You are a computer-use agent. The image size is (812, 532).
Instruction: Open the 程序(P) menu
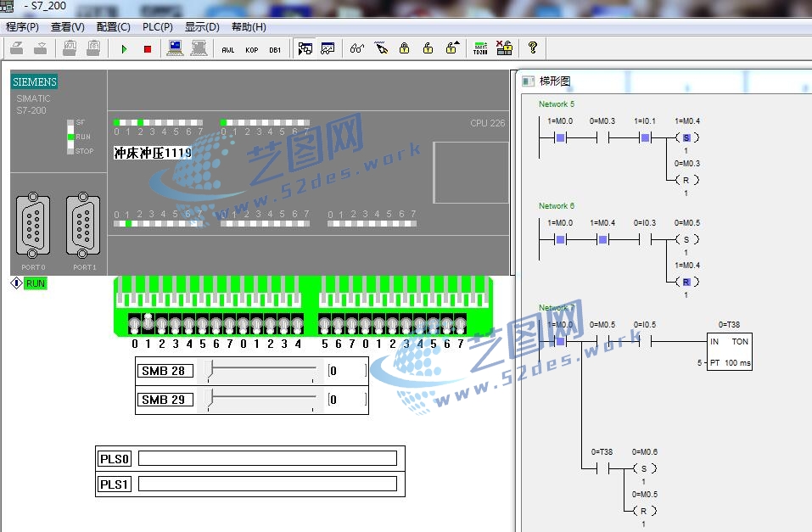(22, 27)
